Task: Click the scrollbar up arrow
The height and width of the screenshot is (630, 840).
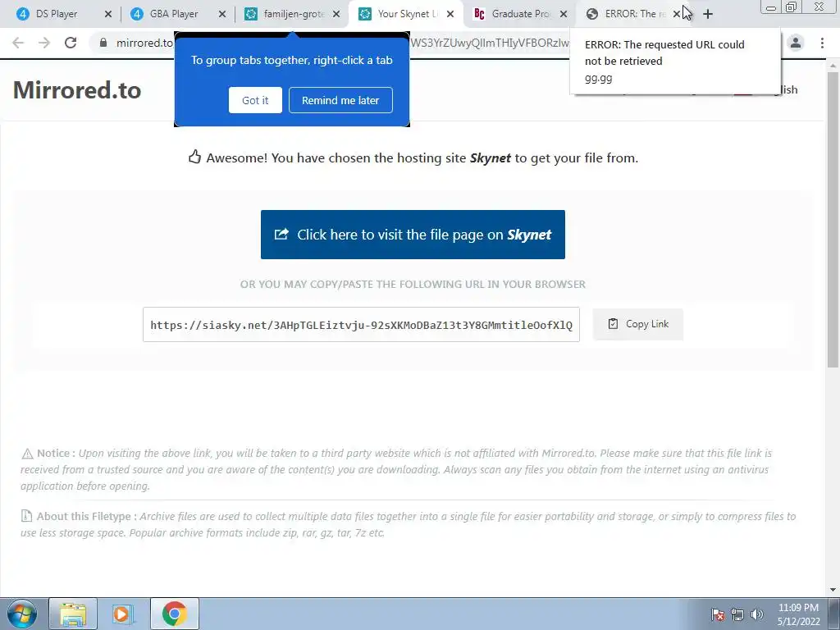Action: 833,66
